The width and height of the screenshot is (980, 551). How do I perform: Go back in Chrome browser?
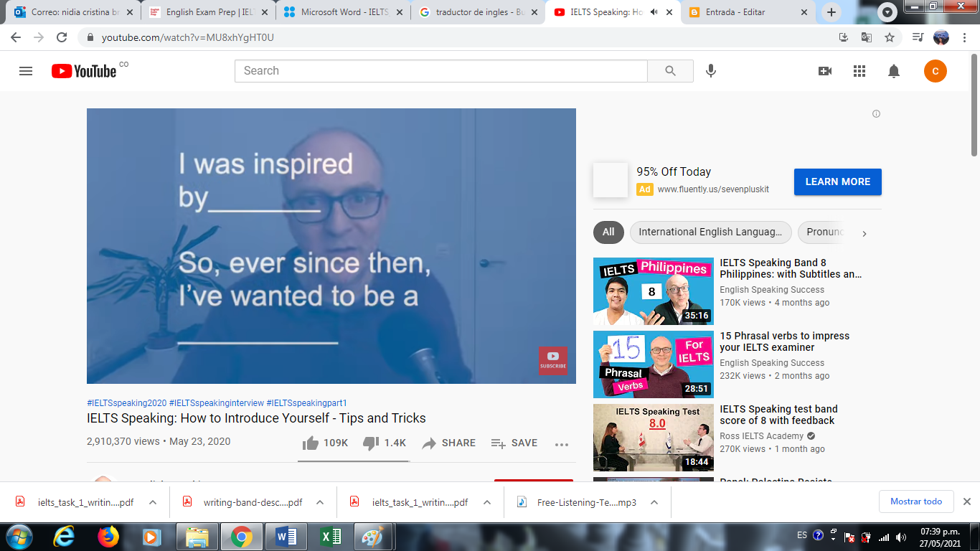tap(16, 37)
